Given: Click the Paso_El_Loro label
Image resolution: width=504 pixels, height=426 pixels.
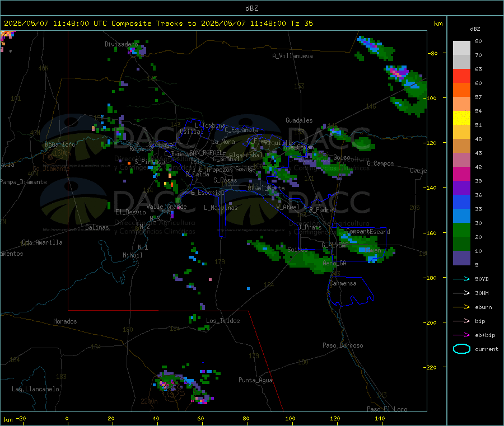Looking at the screenshot, I should click(x=387, y=409).
